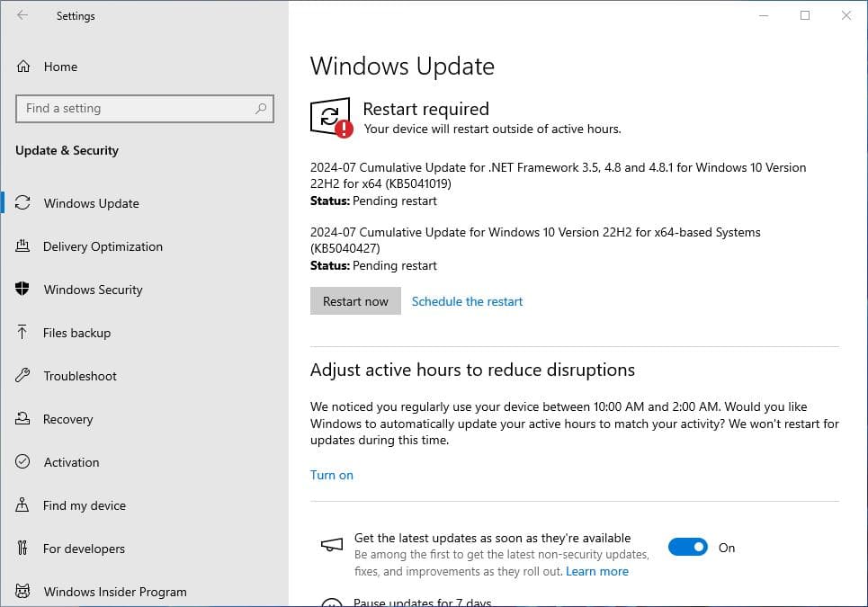
Task: Click the Windows Insider Program cat icon
Action: point(22,591)
